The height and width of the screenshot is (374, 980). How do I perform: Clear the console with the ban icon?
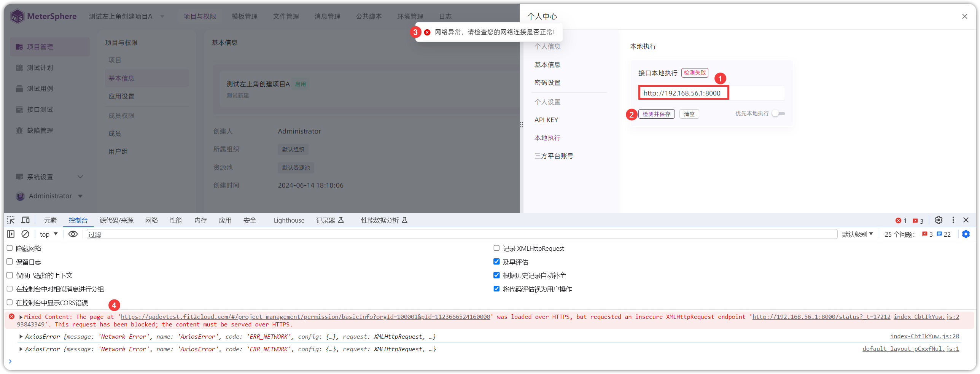pyautogui.click(x=25, y=234)
